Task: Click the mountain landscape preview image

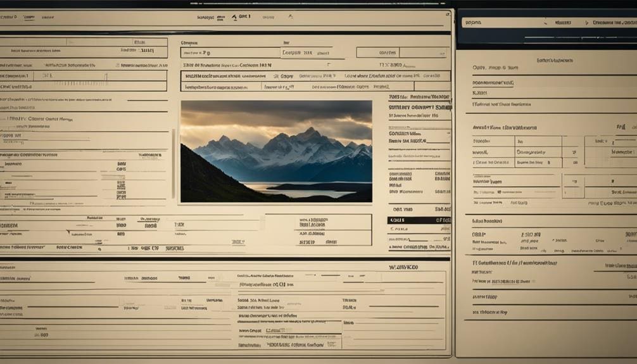Action: coord(276,151)
